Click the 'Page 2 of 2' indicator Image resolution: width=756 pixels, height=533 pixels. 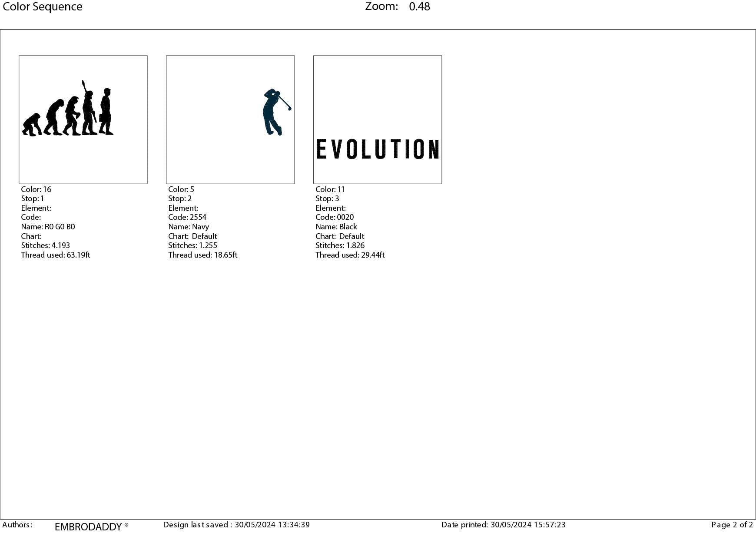click(732, 525)
